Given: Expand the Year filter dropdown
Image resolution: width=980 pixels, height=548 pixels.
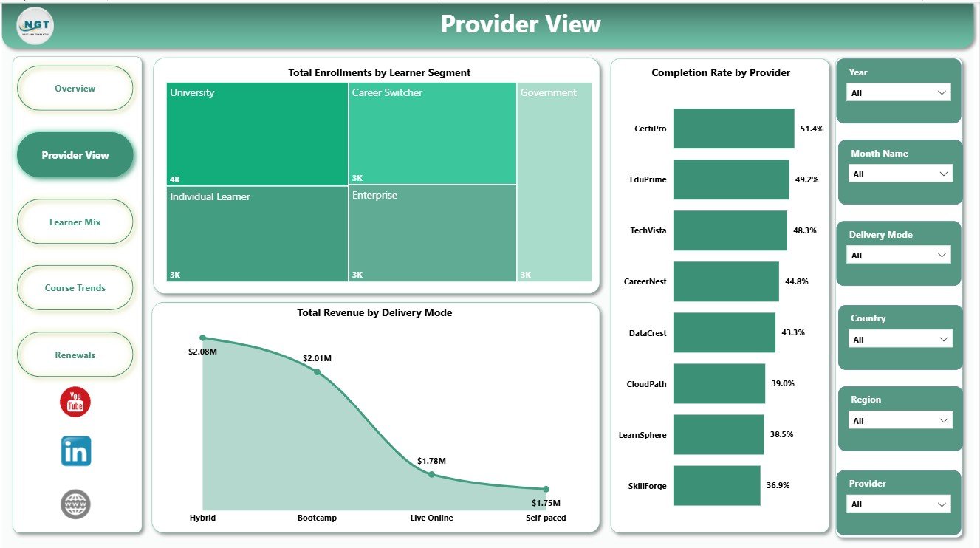Looking at the screenshot, I should (x=898, y=93).
